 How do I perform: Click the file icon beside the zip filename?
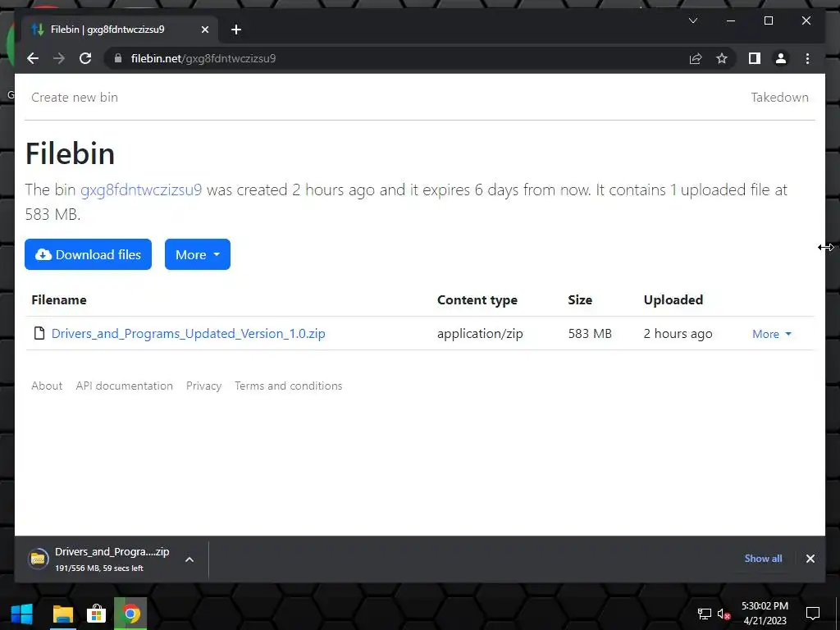coord(39,333)
